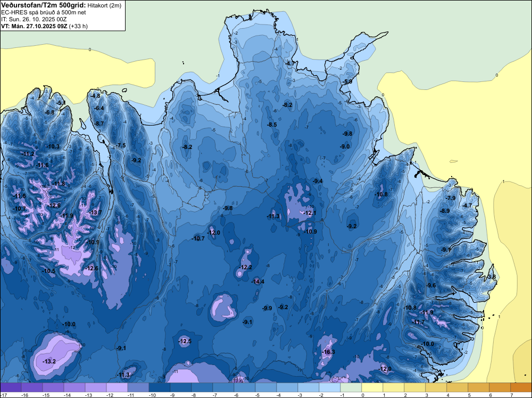Select the -13.2 temperature value
532x398 pixels.
click(49, 362)
